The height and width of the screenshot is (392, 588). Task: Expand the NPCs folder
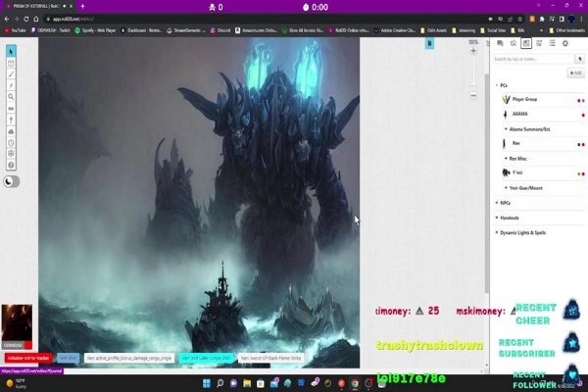point(503,203)
